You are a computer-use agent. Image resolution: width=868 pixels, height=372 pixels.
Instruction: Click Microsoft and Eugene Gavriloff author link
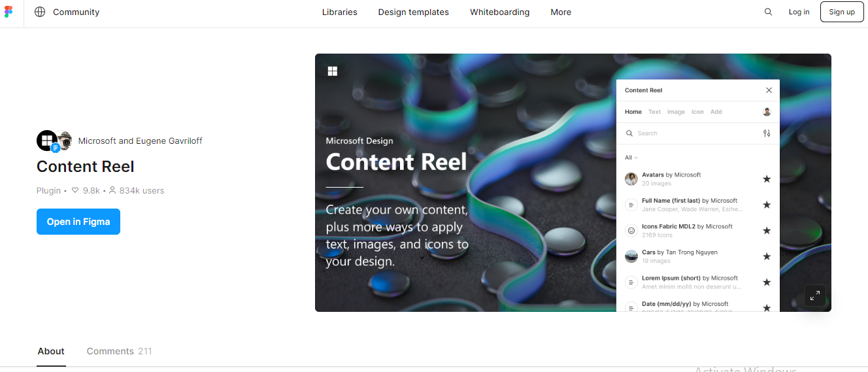click(141, 141)
